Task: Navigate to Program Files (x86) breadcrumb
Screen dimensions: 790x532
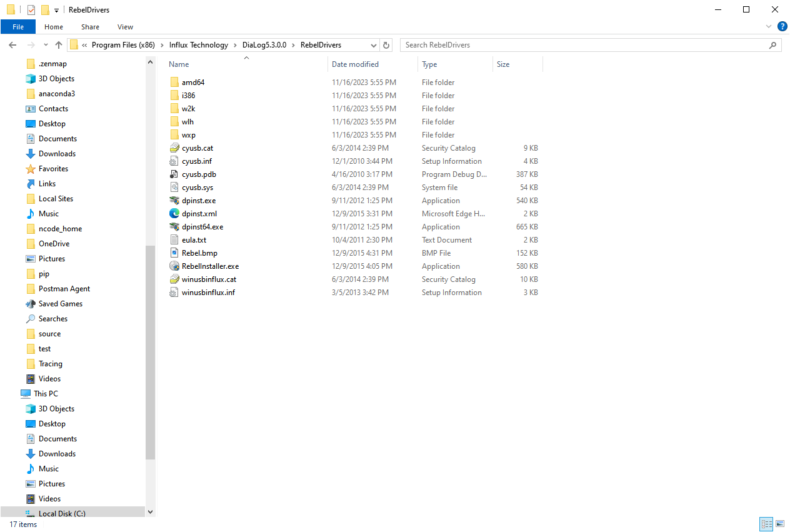Action: [123, 45]
